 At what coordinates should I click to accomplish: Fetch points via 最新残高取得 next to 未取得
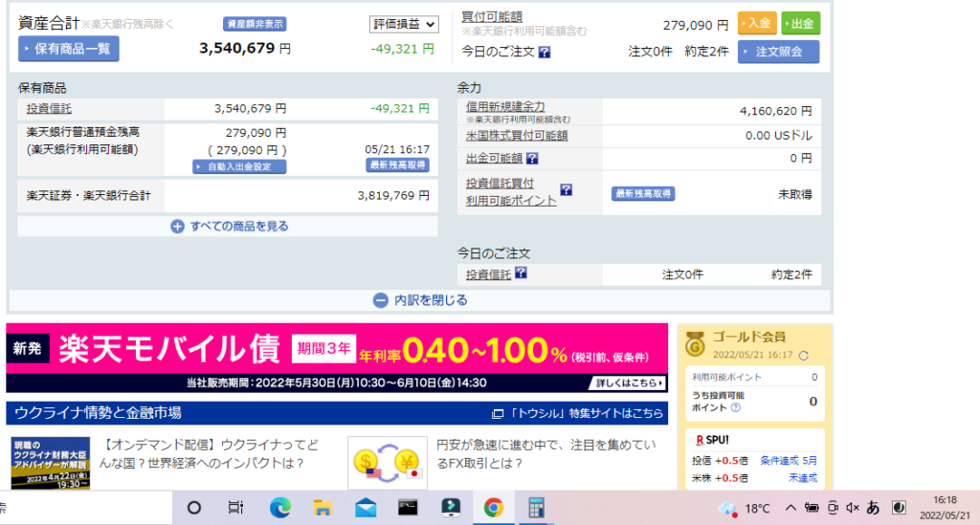[x=643, y=193]
